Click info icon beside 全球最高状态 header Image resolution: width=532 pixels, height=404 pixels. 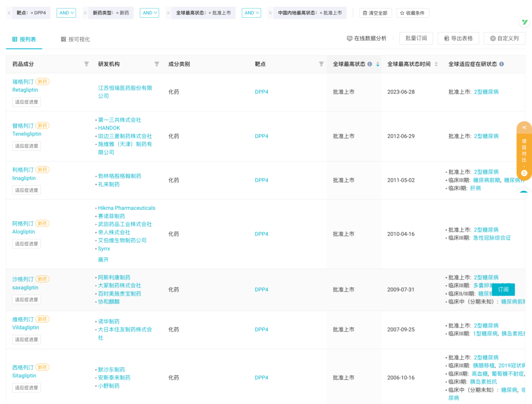pos(370,64)
